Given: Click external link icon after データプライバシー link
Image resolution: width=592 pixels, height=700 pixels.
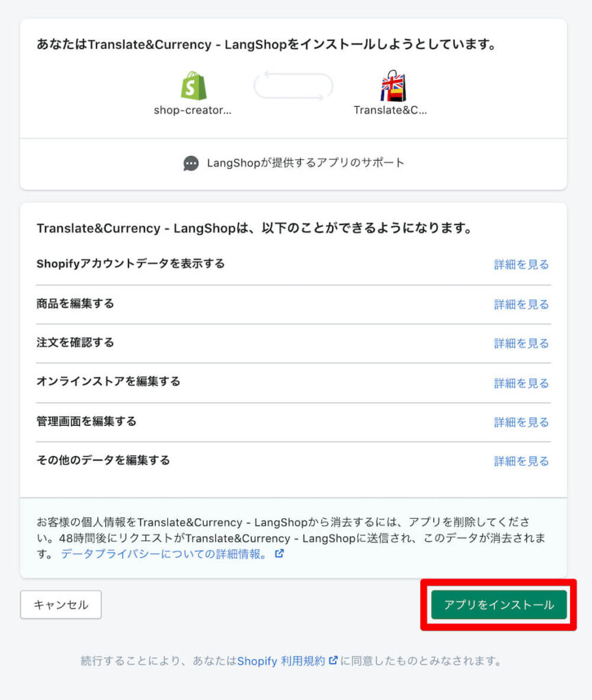Looking at the screenshot, I should [280, 554].
